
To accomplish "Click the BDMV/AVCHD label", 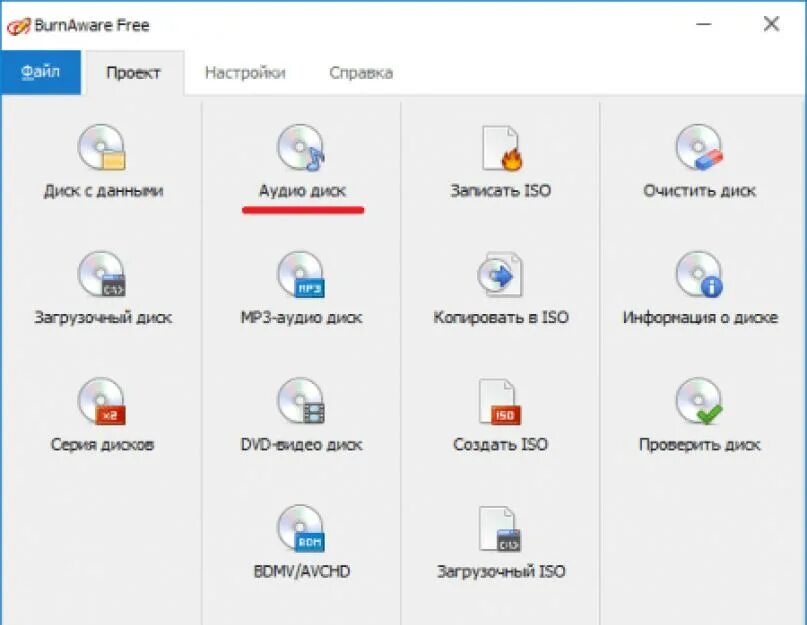I will point(302,571).
